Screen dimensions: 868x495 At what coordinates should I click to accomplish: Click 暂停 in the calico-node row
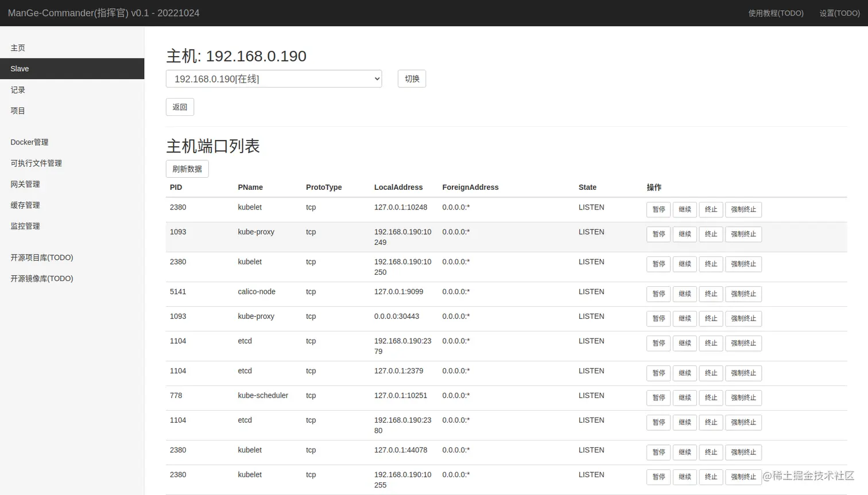[658, 294]
